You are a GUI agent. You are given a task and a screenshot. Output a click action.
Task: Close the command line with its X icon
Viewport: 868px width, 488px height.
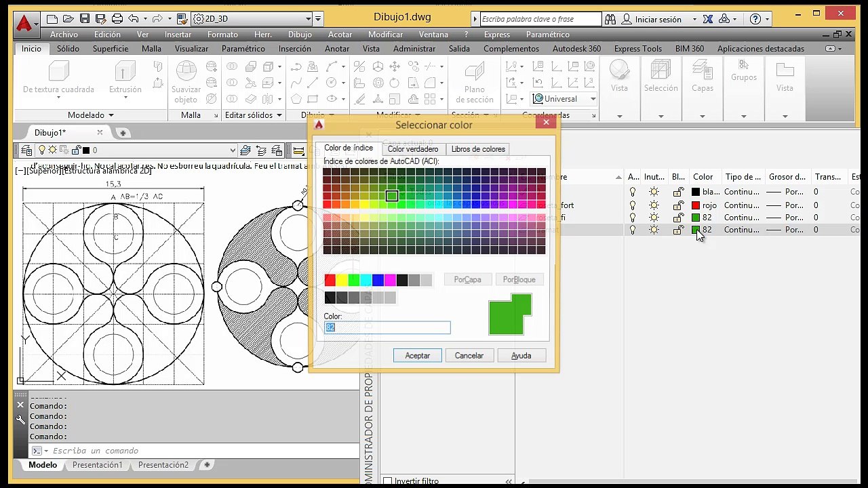pyautogui.click(x=20, y=405)
